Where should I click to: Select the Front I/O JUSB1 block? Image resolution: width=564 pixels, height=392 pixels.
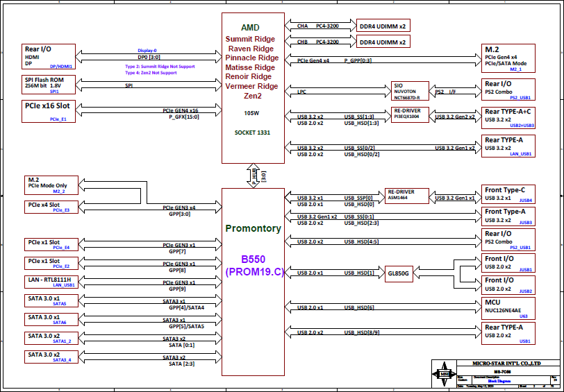[x=508, y=263]
